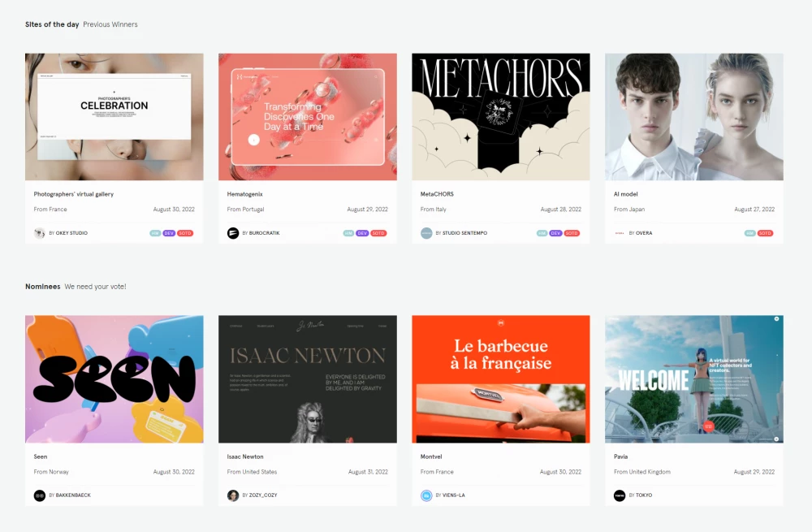Click the BY BAKKENBAECK author link
Viewport: 812px width, 532px height.
click(70, 495)
